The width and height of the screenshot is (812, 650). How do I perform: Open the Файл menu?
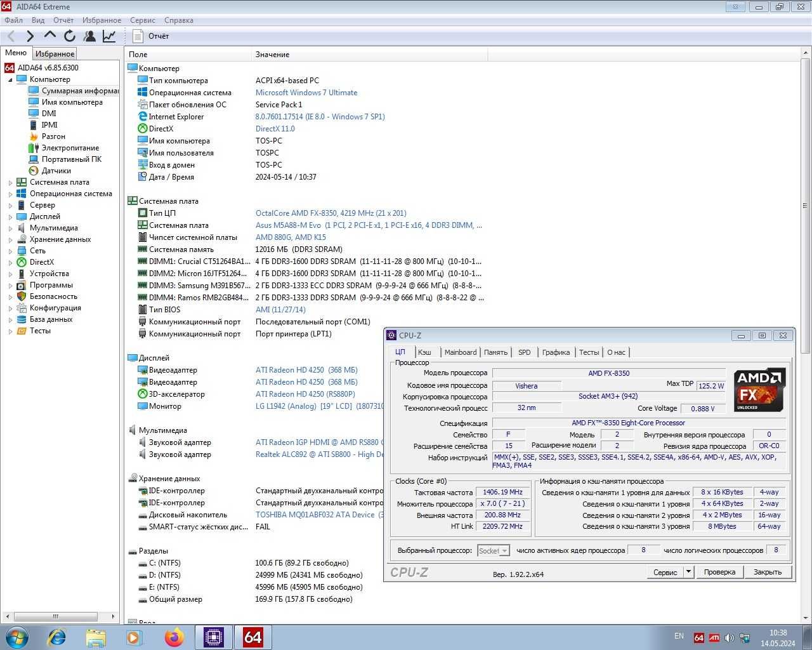[13, 20]
